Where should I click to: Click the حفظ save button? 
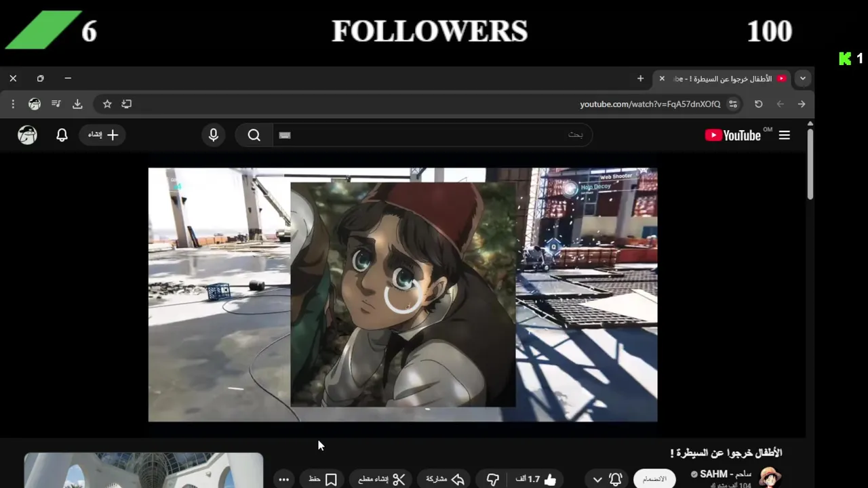323,479
